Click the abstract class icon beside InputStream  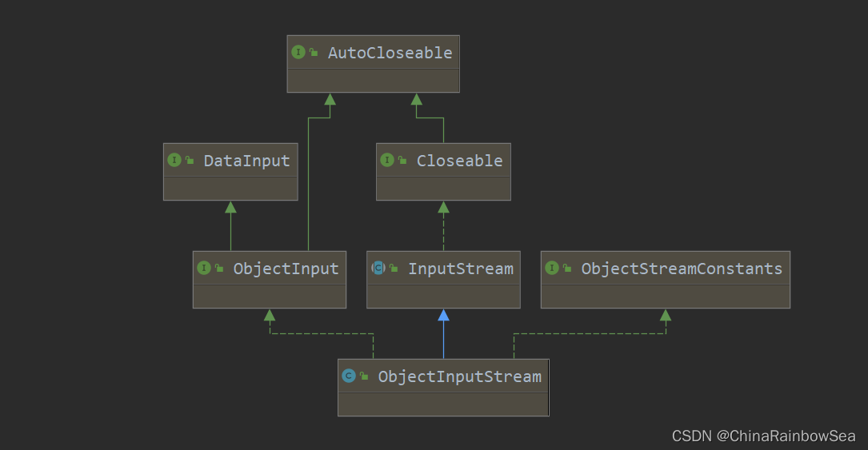(x=378, y=269)
